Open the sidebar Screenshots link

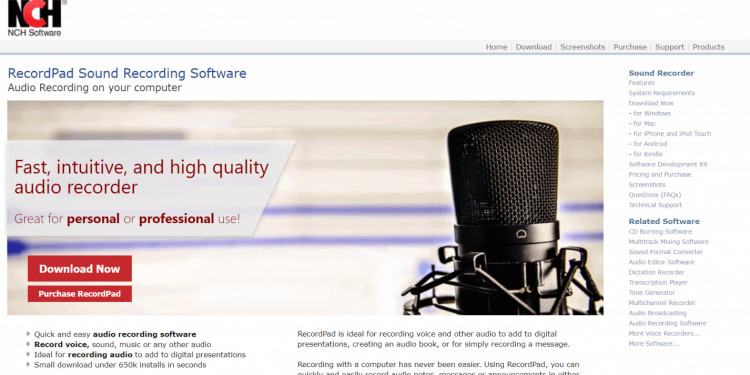click(x=647, y=184)
